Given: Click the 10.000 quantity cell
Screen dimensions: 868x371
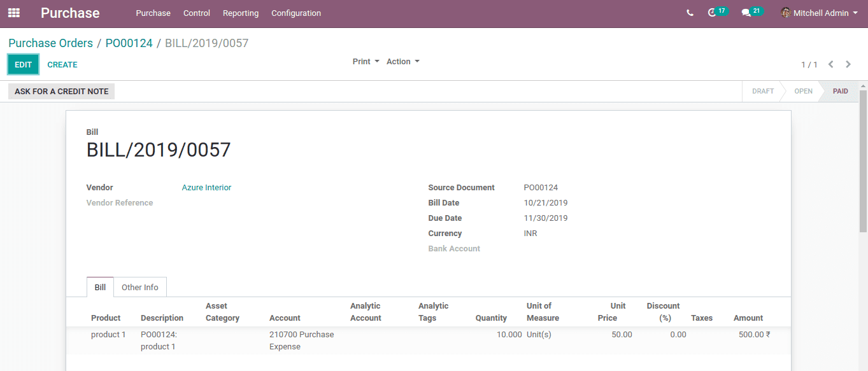Looking at the screenshot, I should point(509,335).
